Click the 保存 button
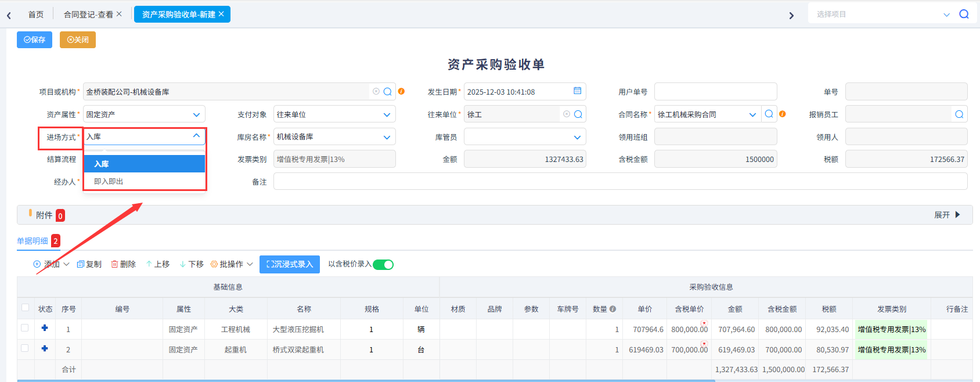The image size is (980, 382). [x=34, y=39]
